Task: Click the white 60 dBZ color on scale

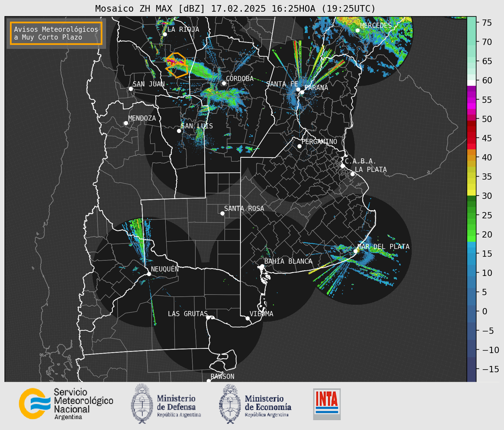Action: coord(471,83)
